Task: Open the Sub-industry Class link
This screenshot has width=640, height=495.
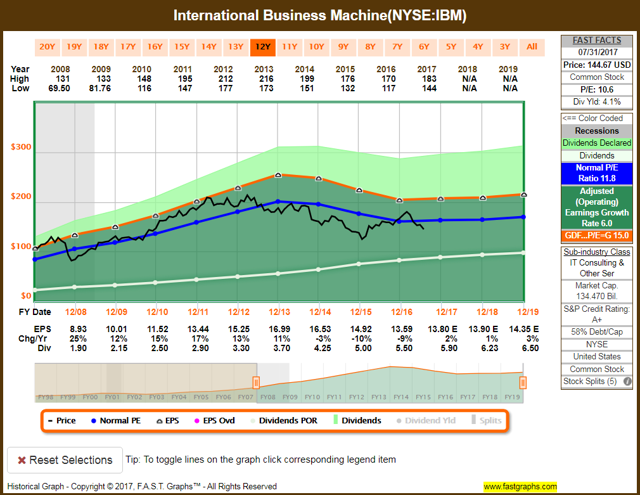Action: click(x=597, y=252)
